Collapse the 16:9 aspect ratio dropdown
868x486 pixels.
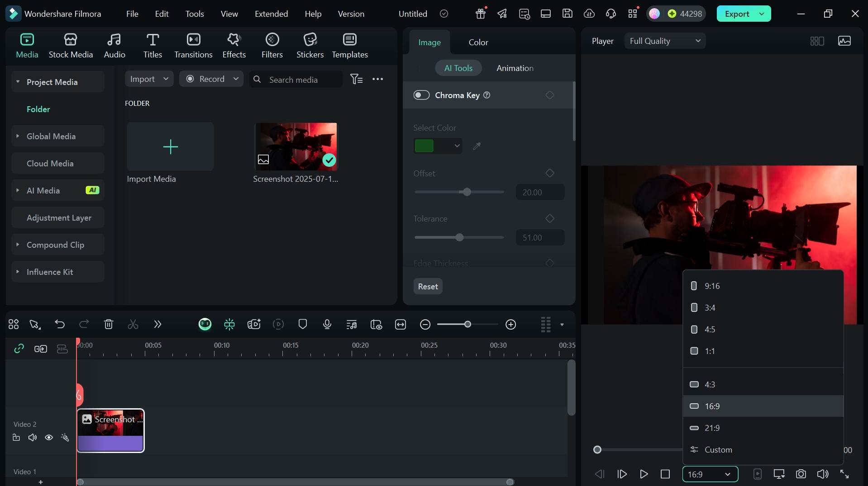coord(710,474)
